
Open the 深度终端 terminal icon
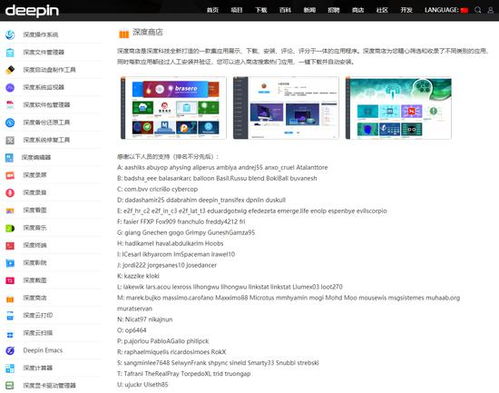pyautogui.click(x=10, y=245)
